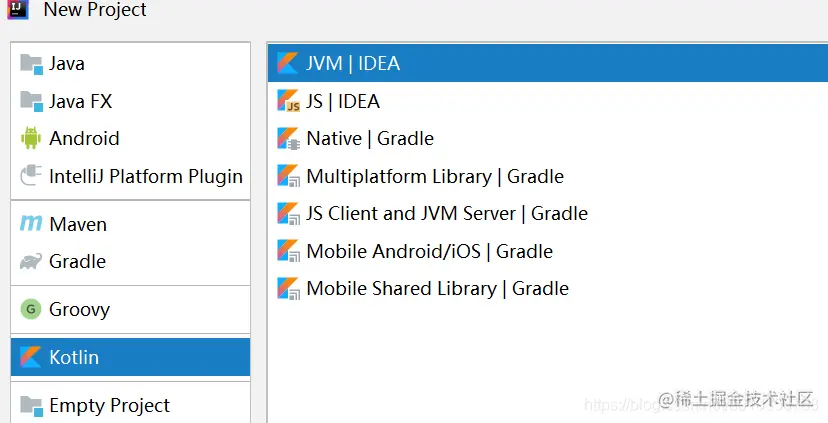Click the Java FX folder icon
The image size is (828, 423).
click(x=31, y=101)
